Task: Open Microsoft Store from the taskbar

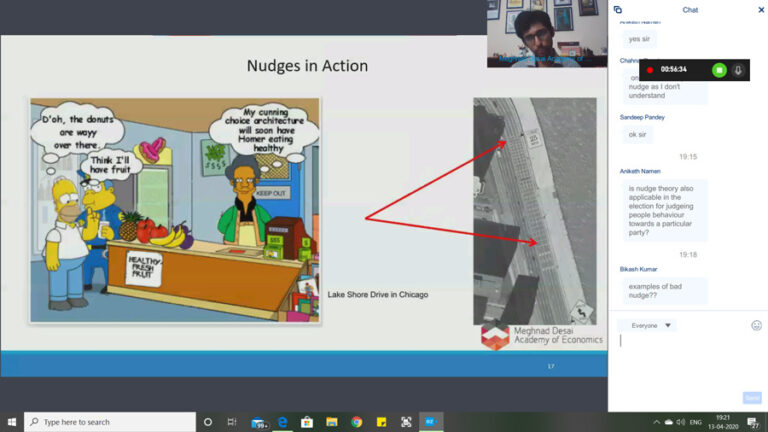Action: tap(307, 422)
